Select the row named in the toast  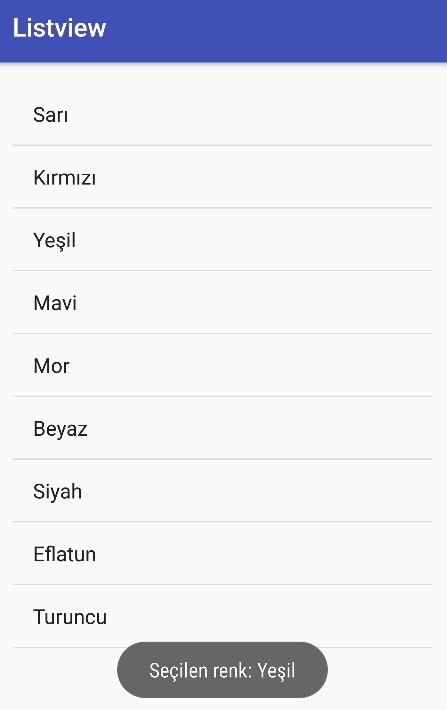[x=222, y=240]
